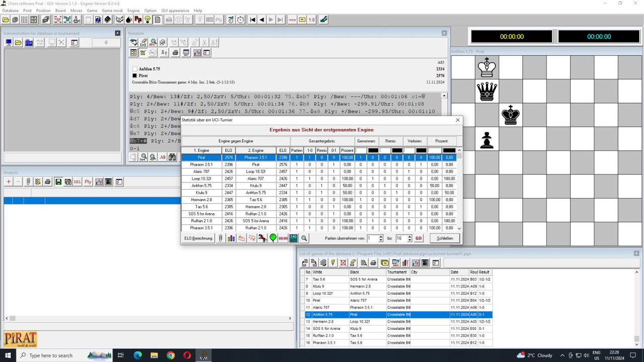Click the horse icon in statistics dialog
This screenshot has width=644, height=362.
263,238
